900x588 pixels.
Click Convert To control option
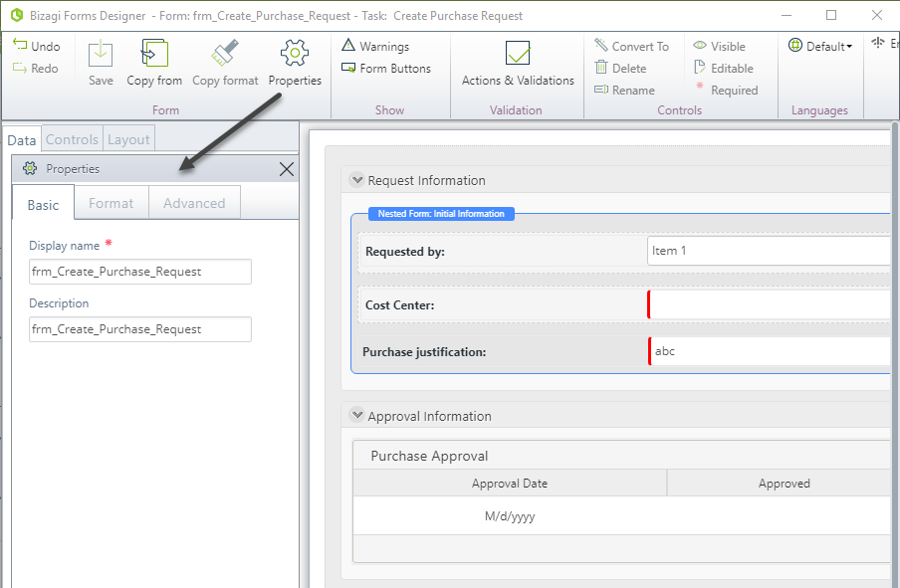631,46
